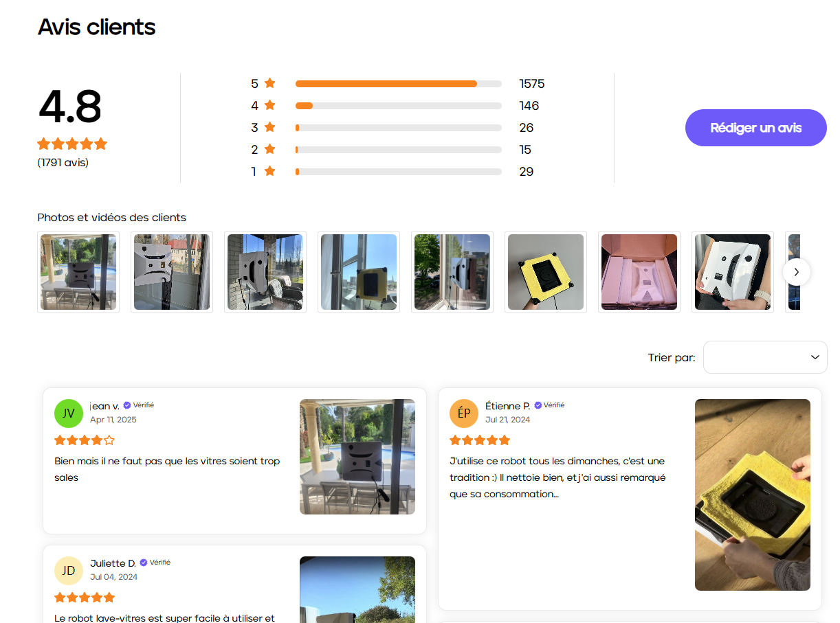Filter reviews by 5-star rating bar
Image resolution: width=840 pixels, height=623 pixels.
398,84
